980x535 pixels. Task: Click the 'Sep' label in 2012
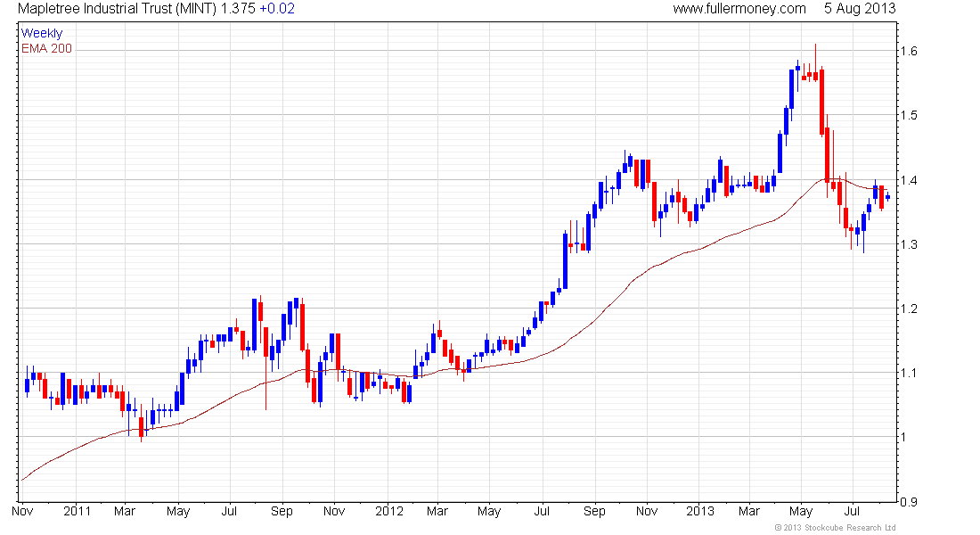coord(594,511)
